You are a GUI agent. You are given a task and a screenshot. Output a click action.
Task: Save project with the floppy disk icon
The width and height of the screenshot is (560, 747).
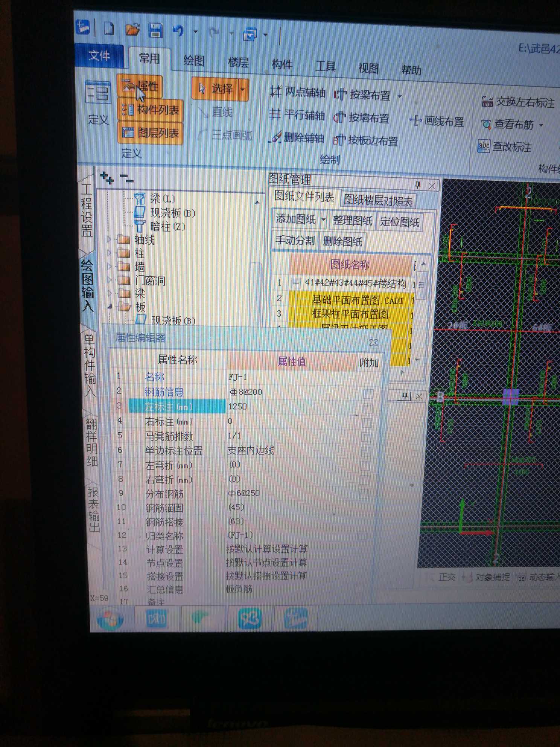click(x=155, y=30)
